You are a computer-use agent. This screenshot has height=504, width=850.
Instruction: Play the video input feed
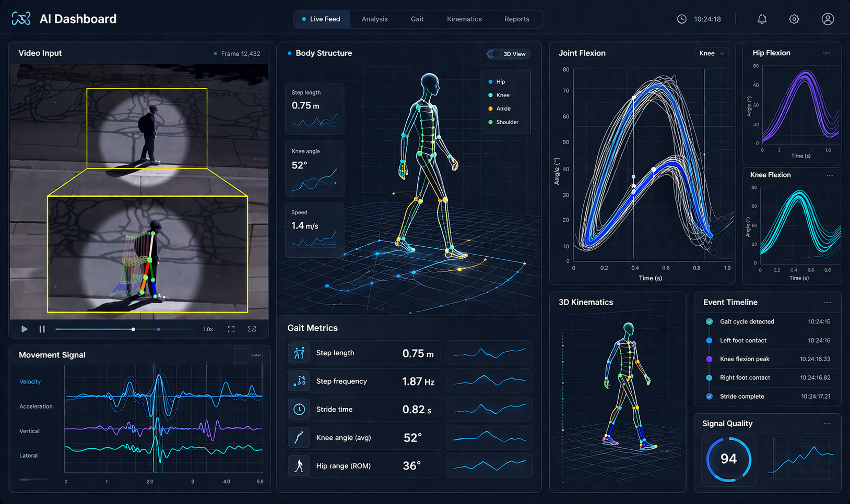(x=24, y=329)
